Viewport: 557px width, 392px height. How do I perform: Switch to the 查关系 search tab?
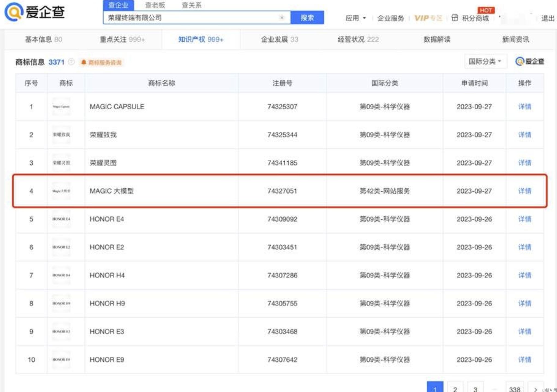[192, 5]
